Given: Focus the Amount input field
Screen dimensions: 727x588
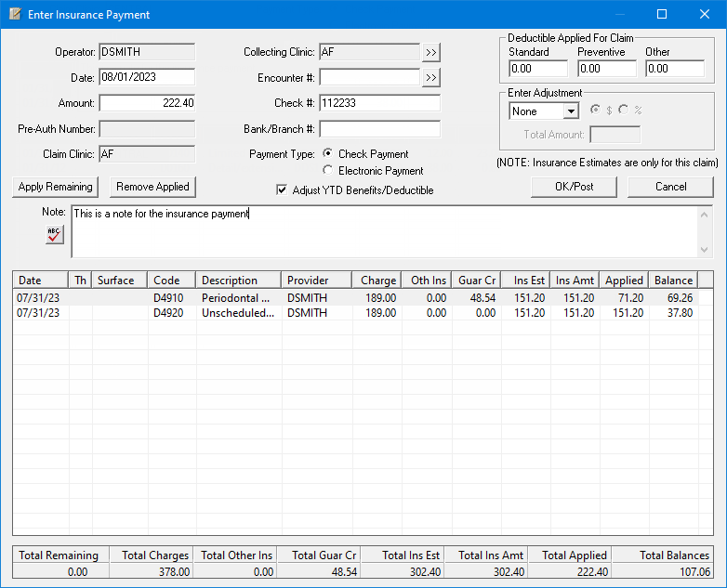Looking at the screenshot, I should 147,103.
